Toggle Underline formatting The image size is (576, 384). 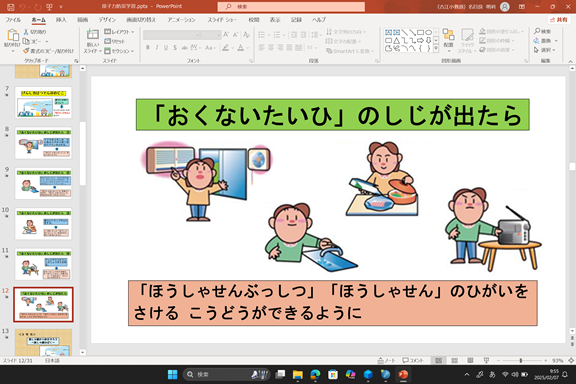coord(166,47)
